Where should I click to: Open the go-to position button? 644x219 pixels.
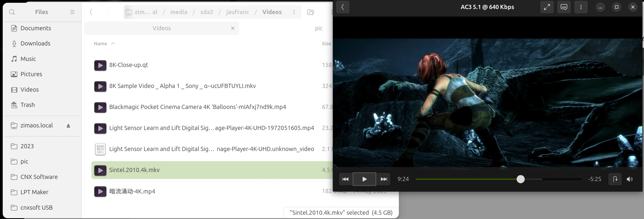(615, 179)
